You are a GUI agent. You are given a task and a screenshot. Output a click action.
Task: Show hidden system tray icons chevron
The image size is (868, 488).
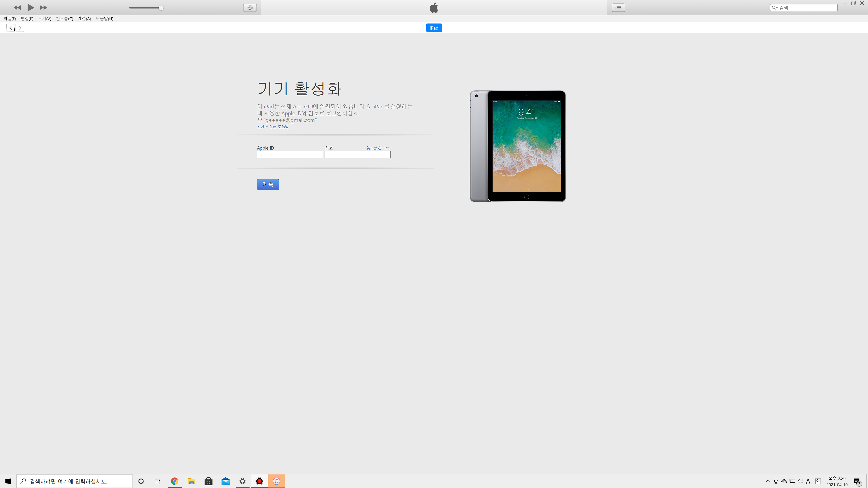768,481
